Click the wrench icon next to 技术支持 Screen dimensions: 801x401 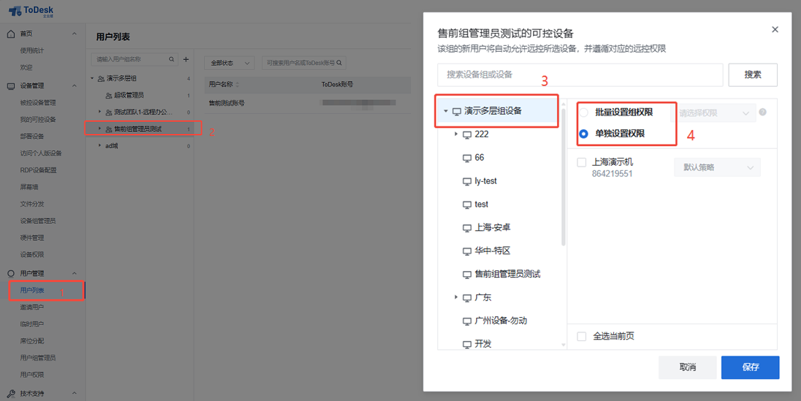[x=11, y=394]
